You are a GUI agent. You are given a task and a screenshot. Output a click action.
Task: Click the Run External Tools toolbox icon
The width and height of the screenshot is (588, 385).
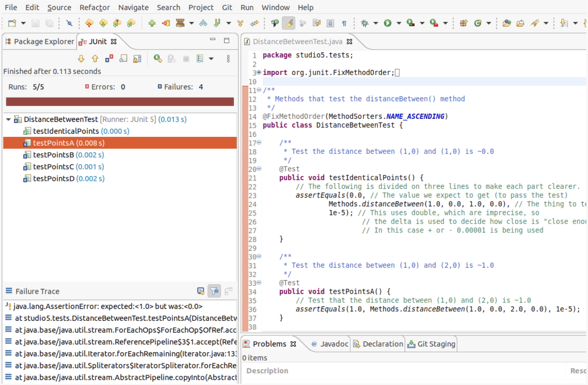[x=434, y=23]
